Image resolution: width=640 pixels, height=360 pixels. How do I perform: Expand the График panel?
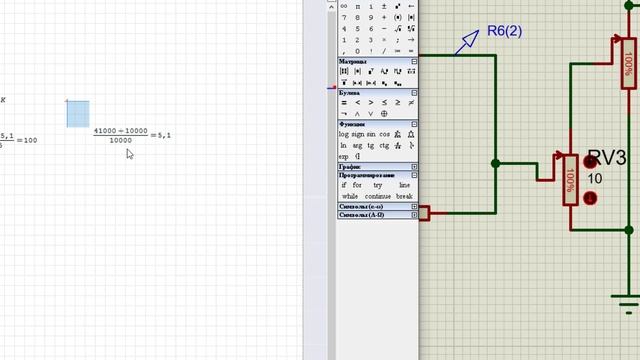pos(414,167)
